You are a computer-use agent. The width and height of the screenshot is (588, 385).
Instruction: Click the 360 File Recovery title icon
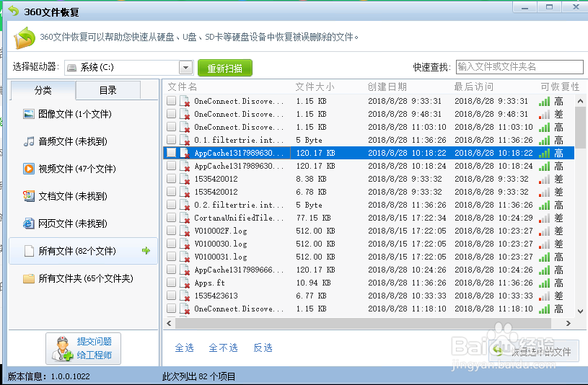[14, 12]
